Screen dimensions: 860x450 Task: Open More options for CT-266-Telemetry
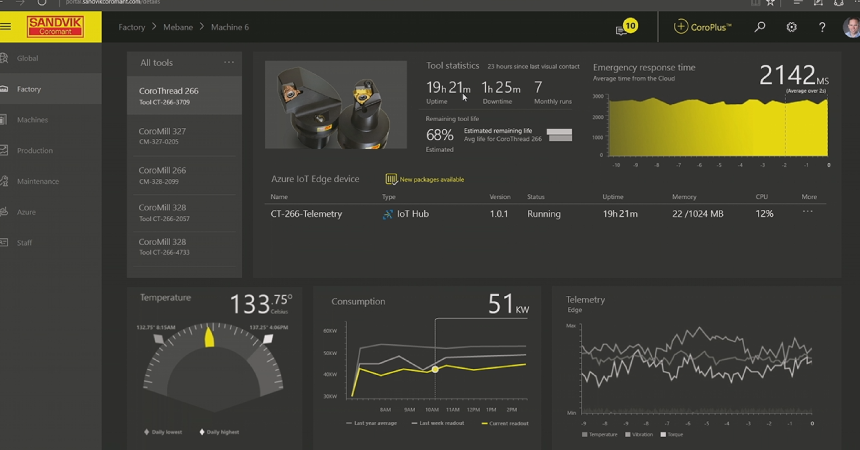click(x=807, y=212)
